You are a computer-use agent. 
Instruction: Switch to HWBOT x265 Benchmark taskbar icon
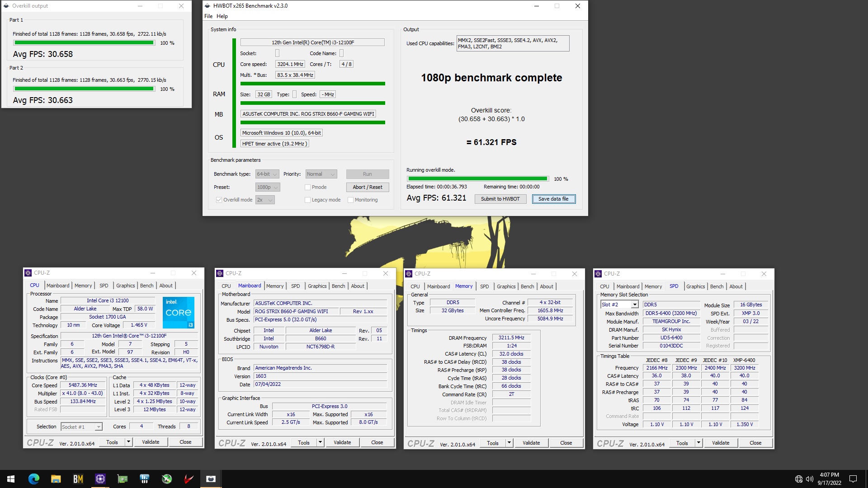tap(211, 479)
